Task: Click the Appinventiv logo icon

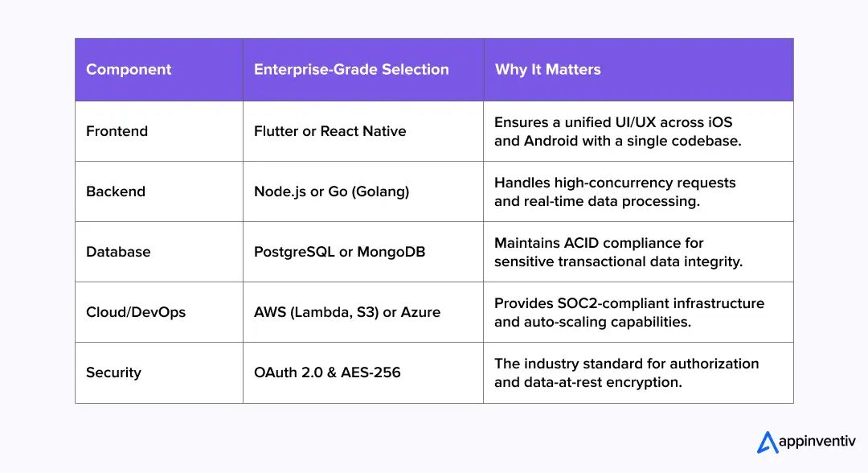Action: (x=768, y=441)
